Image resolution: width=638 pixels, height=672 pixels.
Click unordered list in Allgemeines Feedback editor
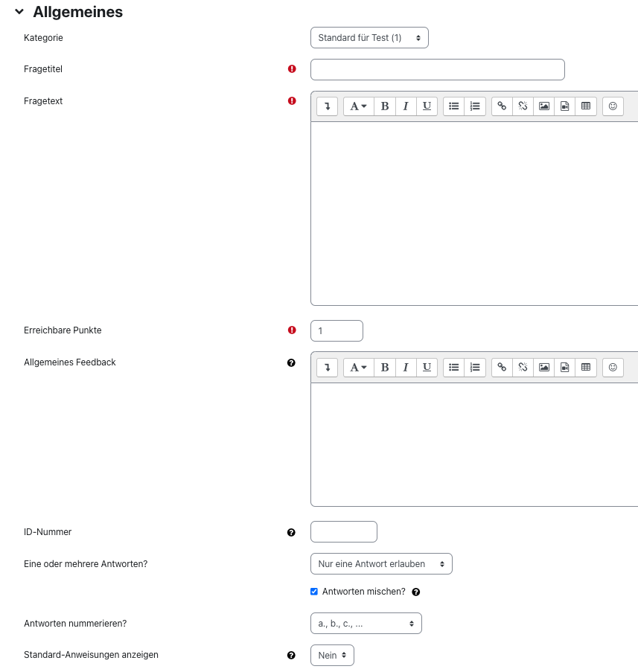pos(453,367)
